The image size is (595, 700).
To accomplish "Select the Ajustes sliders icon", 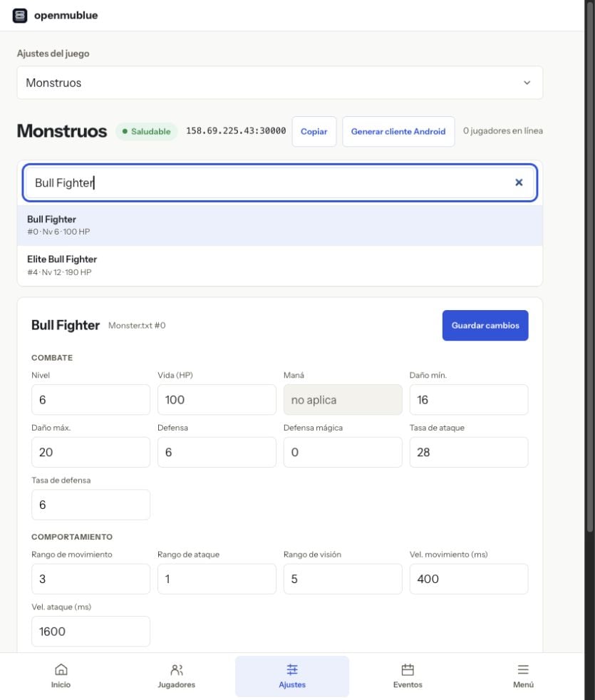I will [x=292, y=669].
